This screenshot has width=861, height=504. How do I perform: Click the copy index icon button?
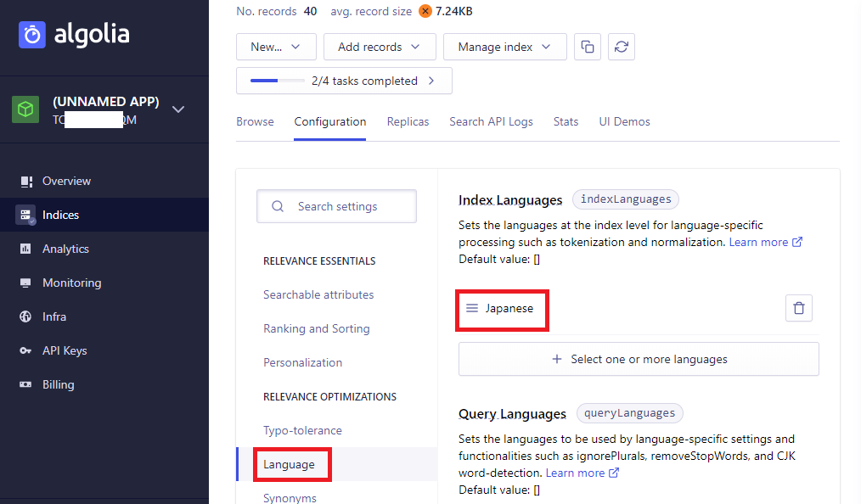click(588, 47)
